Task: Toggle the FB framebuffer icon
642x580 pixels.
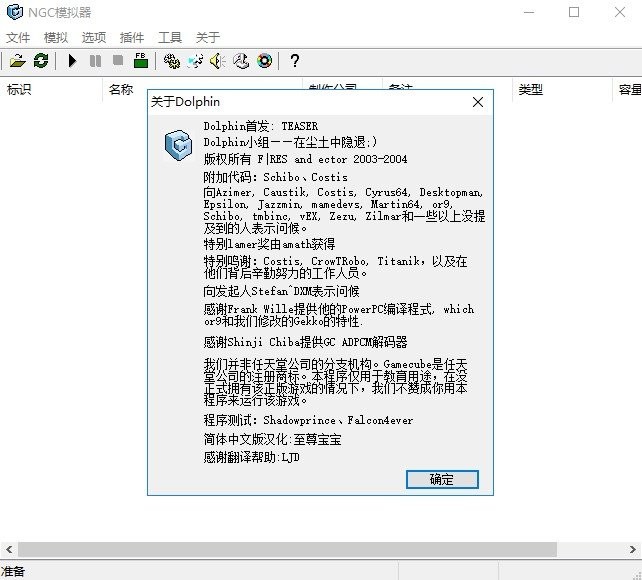Action: coord(141,61)
